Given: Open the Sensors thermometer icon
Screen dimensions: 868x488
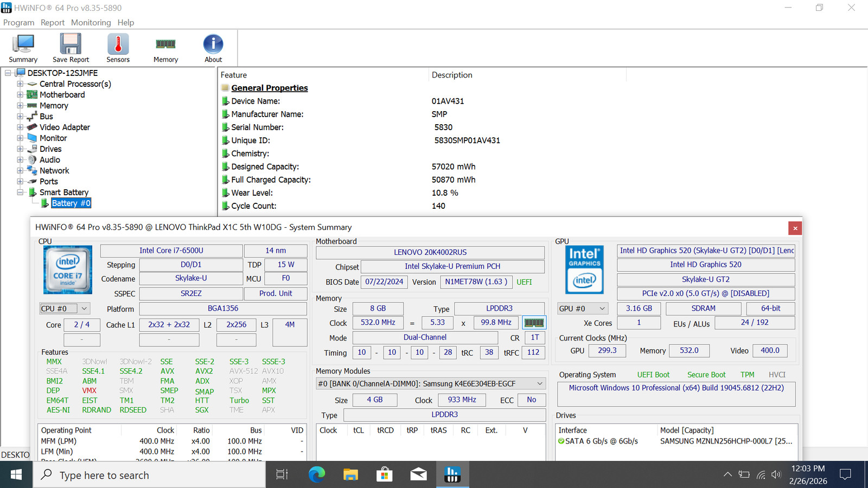Looking at the screenshot, I should tap(118, 48).
